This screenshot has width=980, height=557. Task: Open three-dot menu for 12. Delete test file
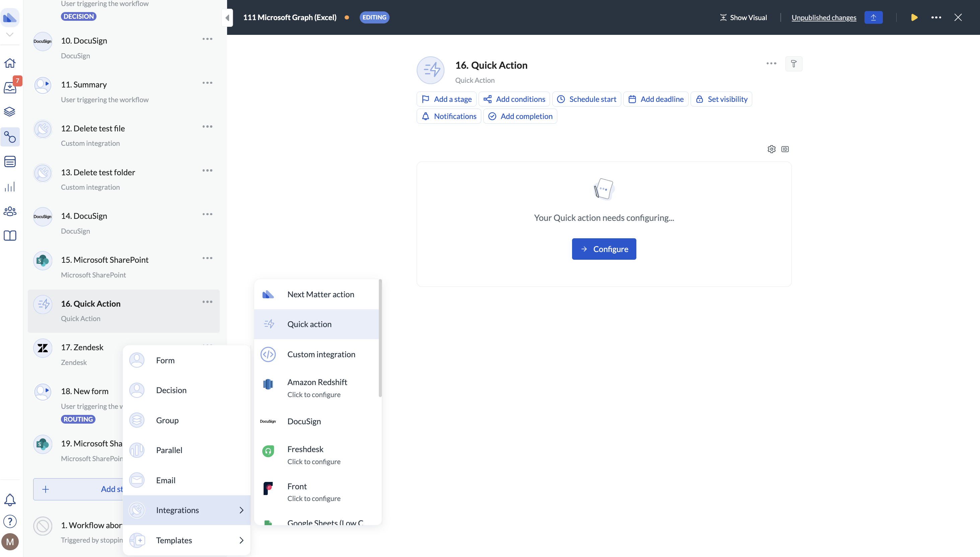click(207, 127)
